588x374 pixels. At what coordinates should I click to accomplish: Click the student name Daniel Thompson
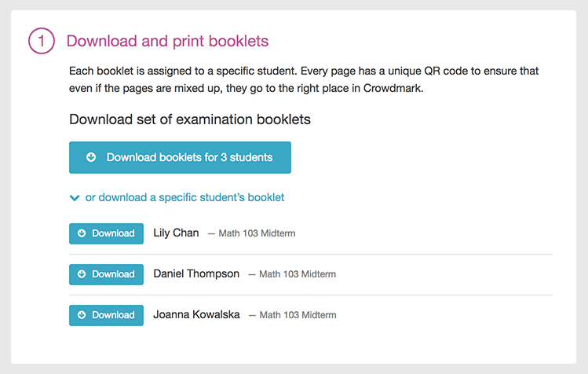(x=196, y=273)
